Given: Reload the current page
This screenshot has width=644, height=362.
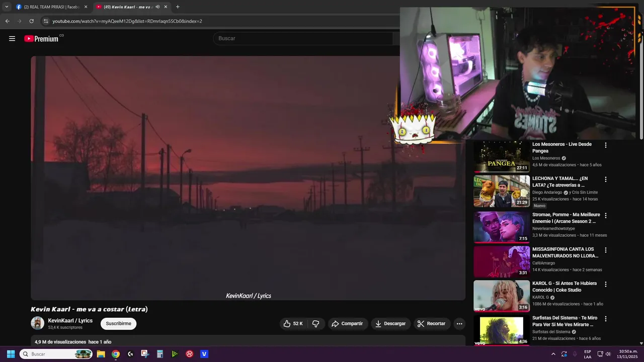Looking at the screenshot, I should [x=31, y=21].
